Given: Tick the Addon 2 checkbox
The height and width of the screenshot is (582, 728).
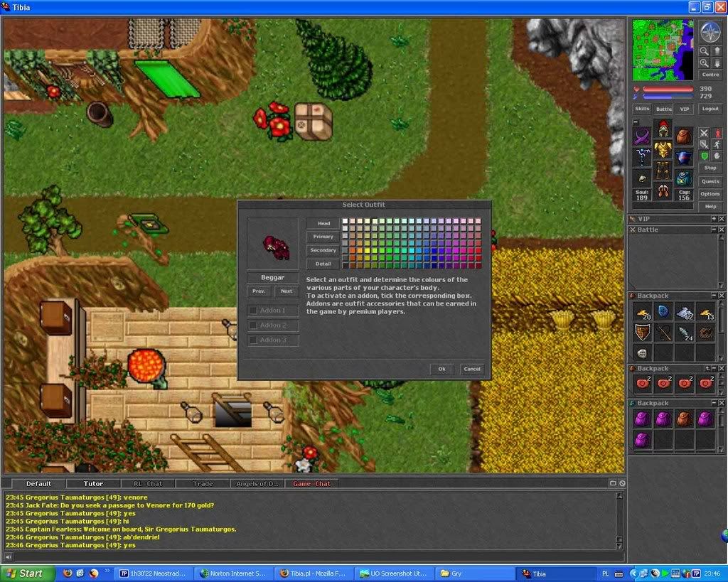Looking at the screenshot, I should coord(254,325).
